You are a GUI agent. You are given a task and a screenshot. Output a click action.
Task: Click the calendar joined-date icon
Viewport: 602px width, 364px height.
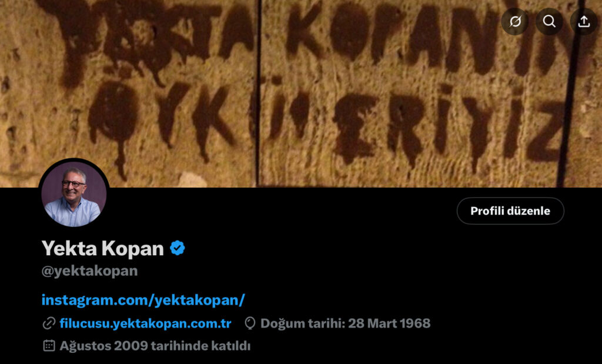(49, 346)
